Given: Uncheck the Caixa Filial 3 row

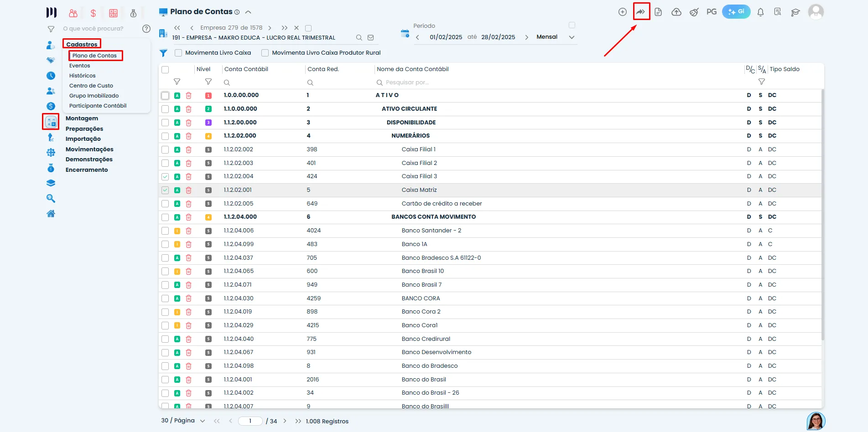Looking at the screenshot, I should point(165,176).
